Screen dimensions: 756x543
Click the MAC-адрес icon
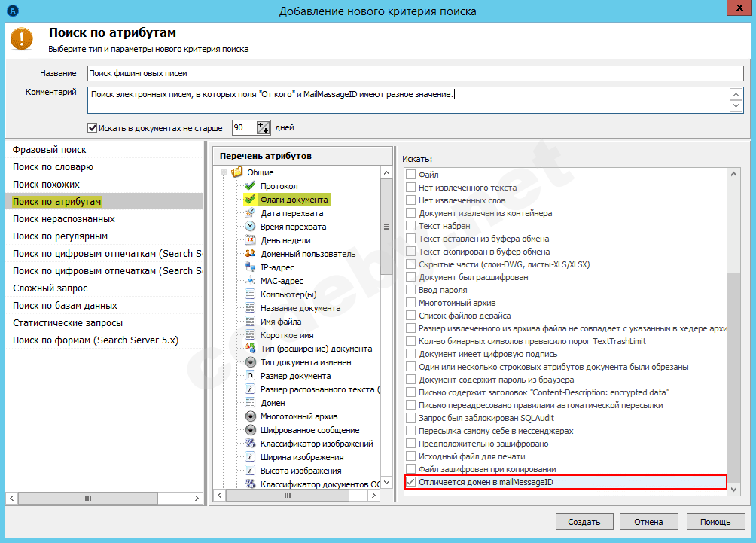(250, 280)
